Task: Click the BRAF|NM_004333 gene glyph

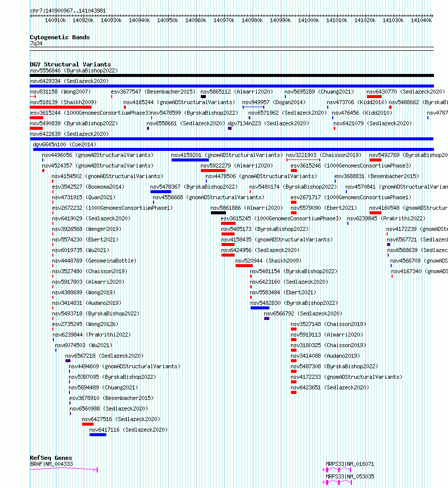Action: 64,470
